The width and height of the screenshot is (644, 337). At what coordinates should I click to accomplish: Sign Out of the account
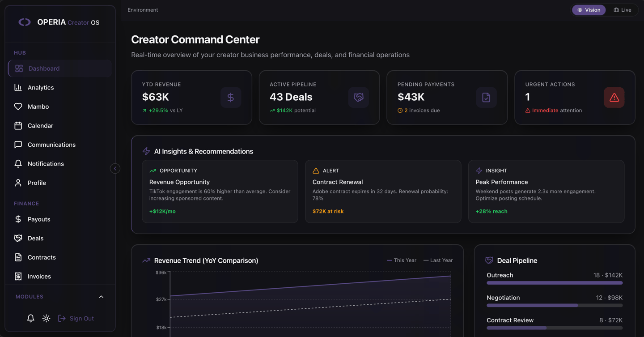76,318
